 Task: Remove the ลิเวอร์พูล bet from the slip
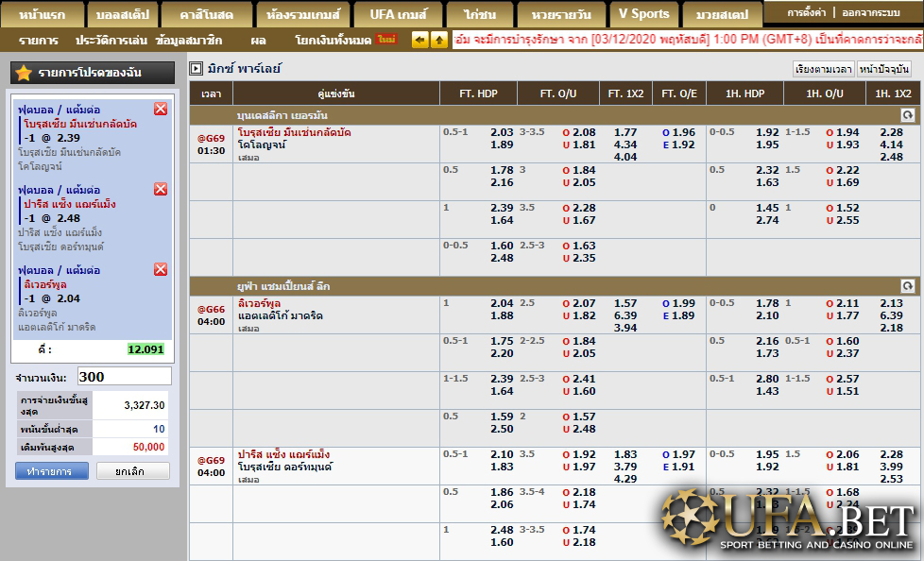click(x=161, y=269)
